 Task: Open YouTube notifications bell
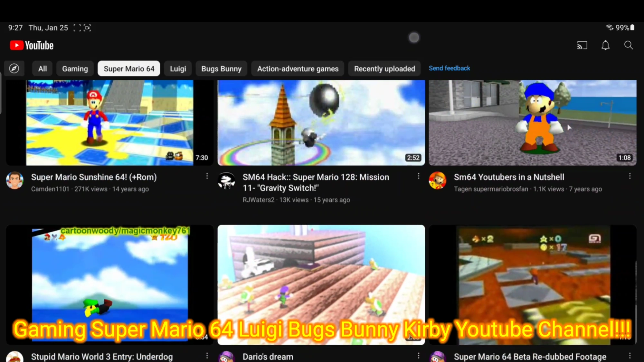point(605,45)
